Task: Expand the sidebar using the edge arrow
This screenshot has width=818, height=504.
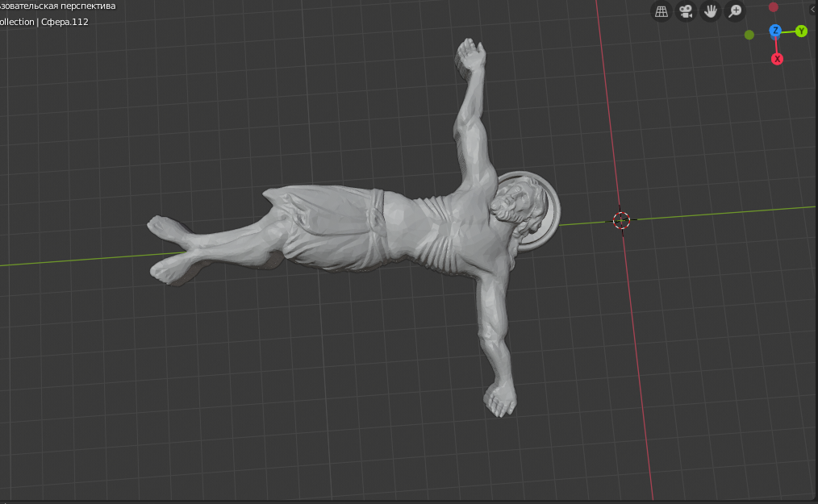Action: 812,9
